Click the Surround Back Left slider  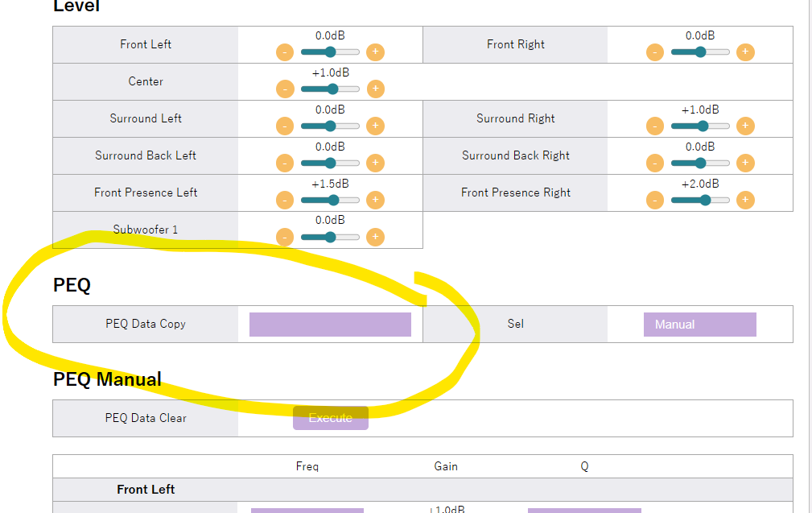tap(330, 163)
